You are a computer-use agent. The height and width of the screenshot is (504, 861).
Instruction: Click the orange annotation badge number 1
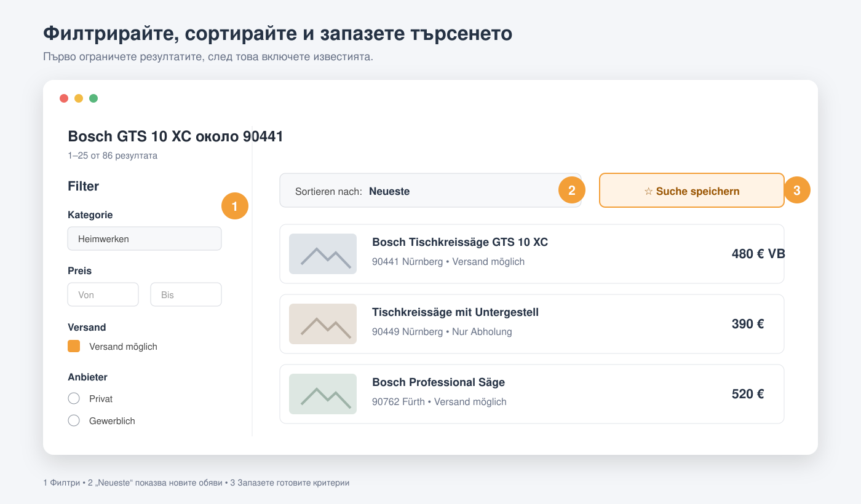pyautogui.click(x=235, y=206)
